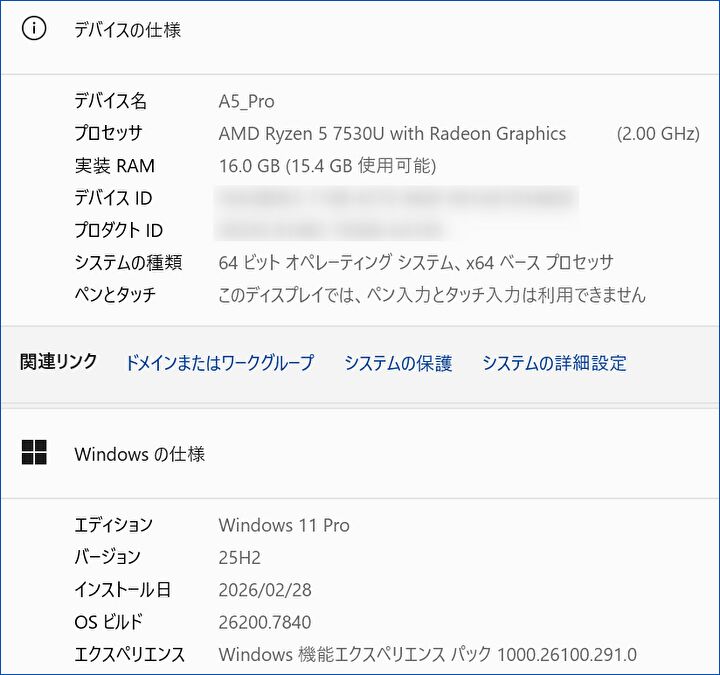
Task: Click the 2.00 GHz clock speed value
Action: (x=657, y=133)
